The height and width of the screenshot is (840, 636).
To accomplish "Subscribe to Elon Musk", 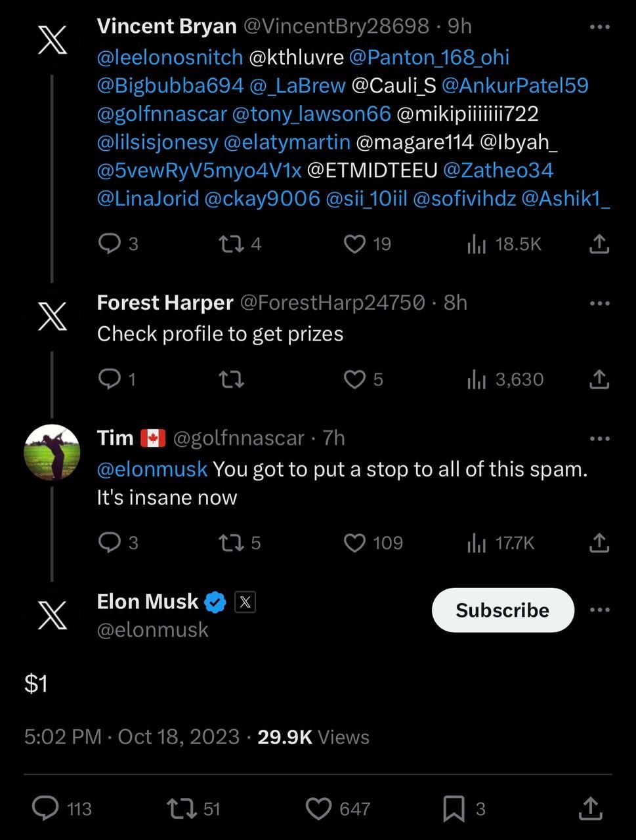I will pos(503,610).
